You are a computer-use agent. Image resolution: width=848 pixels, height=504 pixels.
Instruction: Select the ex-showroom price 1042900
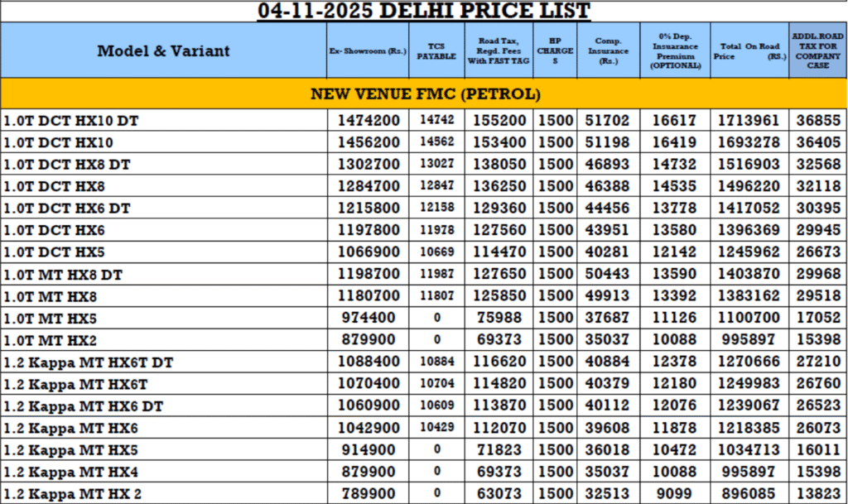[x=369, y=428]
